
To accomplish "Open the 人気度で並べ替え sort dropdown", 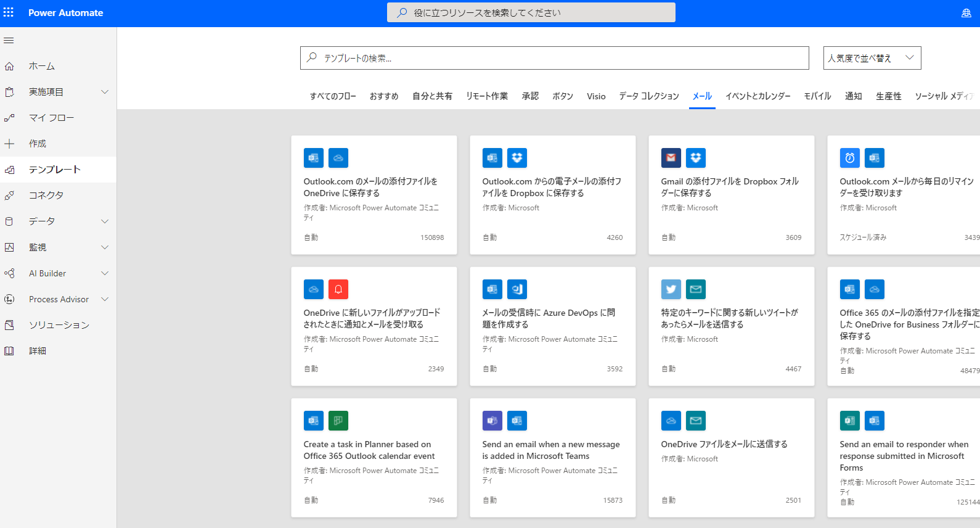I will coord(872,58).
